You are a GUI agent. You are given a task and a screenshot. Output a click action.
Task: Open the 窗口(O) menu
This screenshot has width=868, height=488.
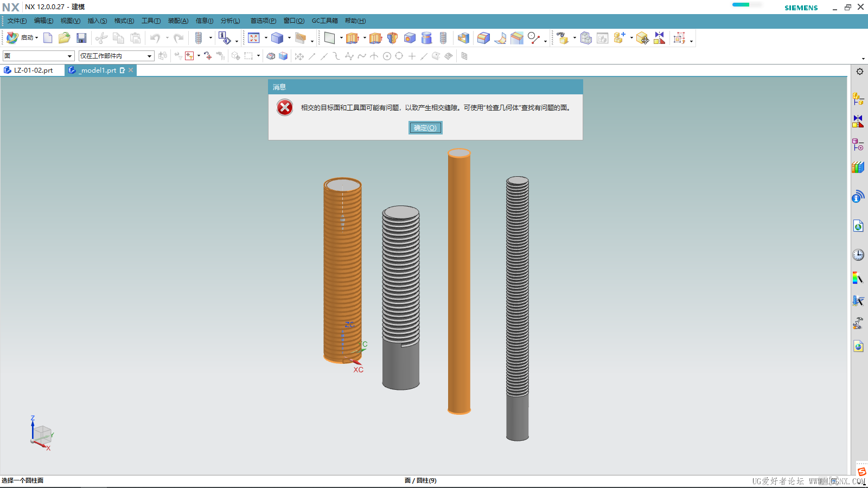[x=294, y=21]
